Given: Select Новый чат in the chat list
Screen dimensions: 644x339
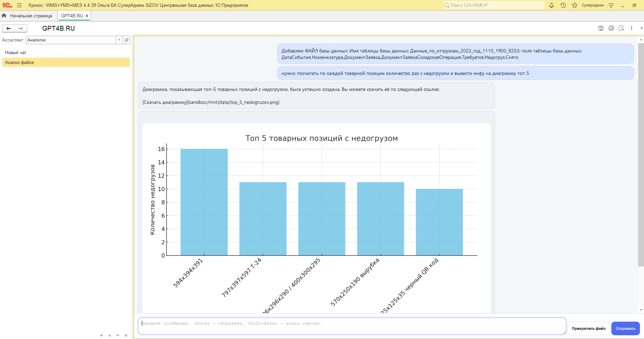Looking at the screenshot, I should pyautogui.click(x=16, y=52).
